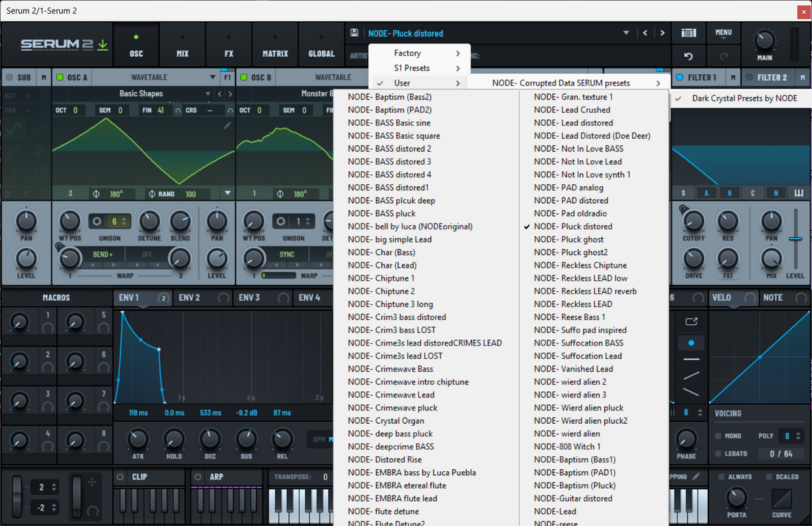Open the MATRIX tab
Image resolution: width=812 pixels, height=526 pixels.
tap(275, 45)
